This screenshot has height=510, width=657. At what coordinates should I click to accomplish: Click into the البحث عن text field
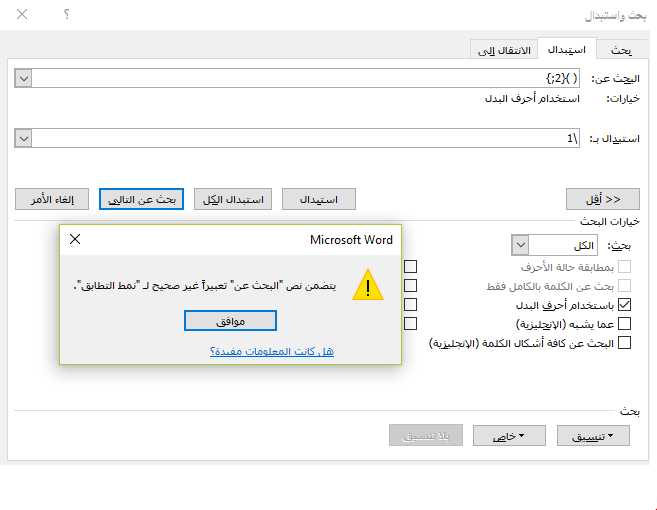click(306, 78)
